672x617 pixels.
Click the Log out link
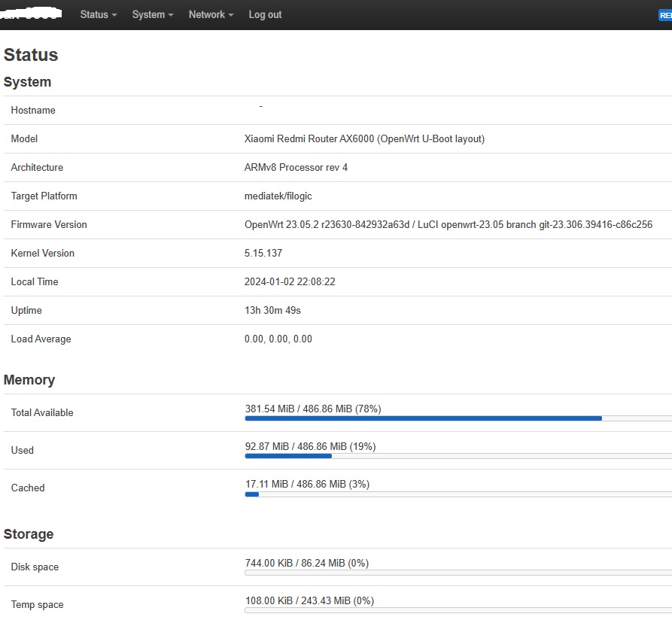pos(265,14)
